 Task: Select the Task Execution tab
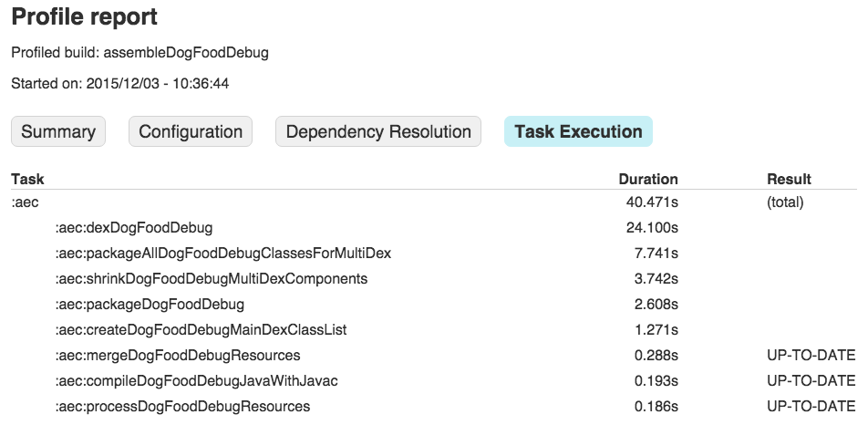pyautogui.click(x=578, y=132)
